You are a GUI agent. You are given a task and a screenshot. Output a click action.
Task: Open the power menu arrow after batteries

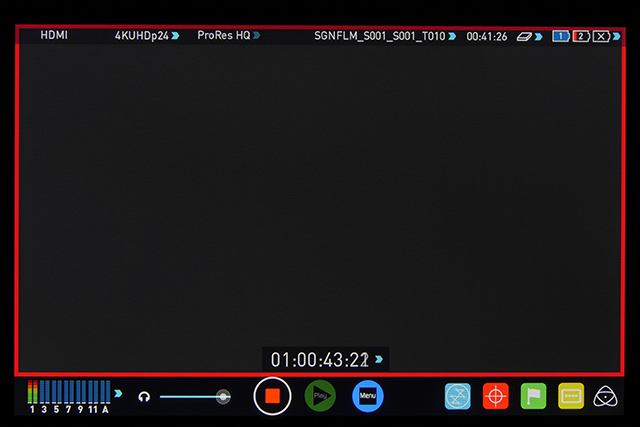[x=617, y=36]
